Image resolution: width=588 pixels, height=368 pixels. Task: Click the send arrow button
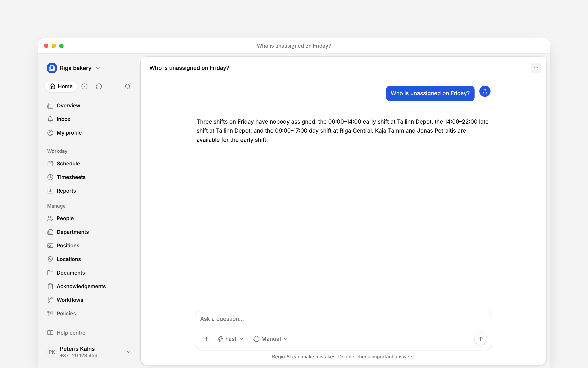point(480,339)
